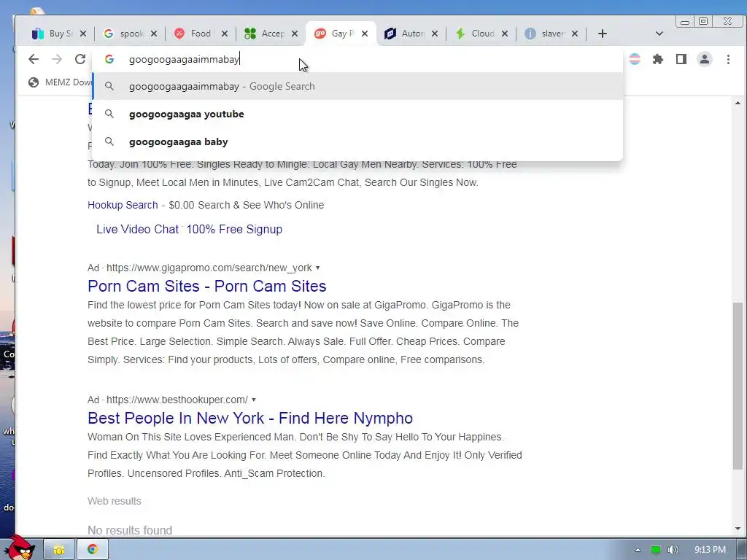The image size is (747, 560).
Task: Close the 'Autor' tab
Action: coord(435,34)
